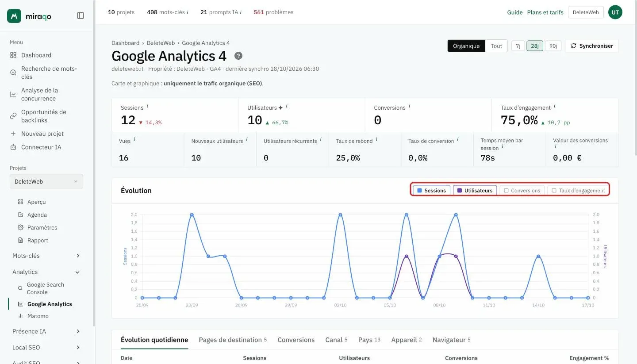Viewport: 637px width, 364px height.
Task: Click the Connecteur IA robot icon
Action: pyautogui.click(x=13, y=147)
